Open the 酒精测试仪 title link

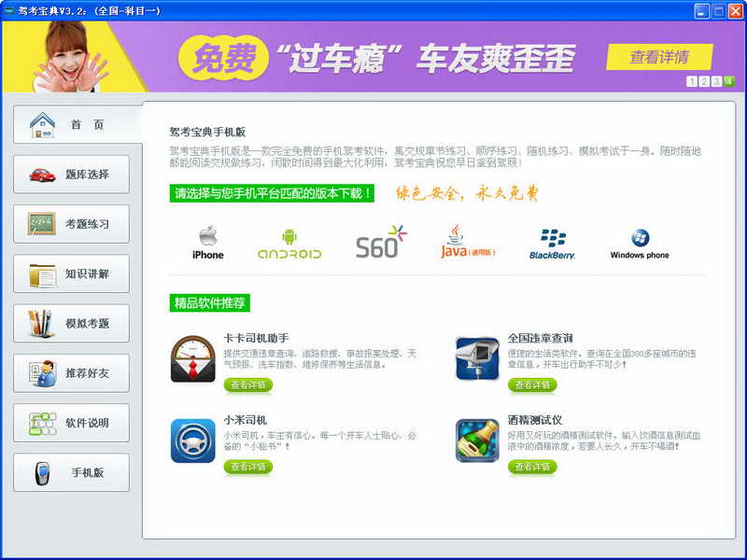click(535, 420)
